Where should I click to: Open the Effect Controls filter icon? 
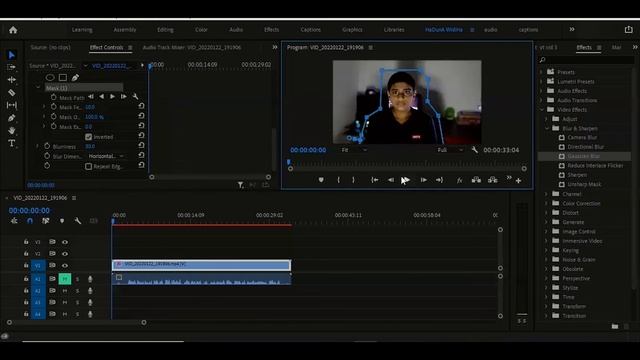(x=241, y=185)
